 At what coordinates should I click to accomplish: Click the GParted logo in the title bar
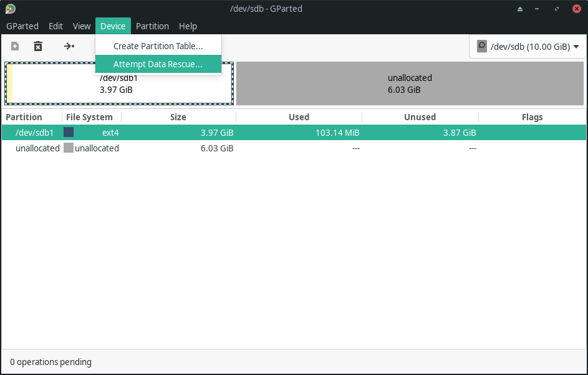tap(10, 9)
